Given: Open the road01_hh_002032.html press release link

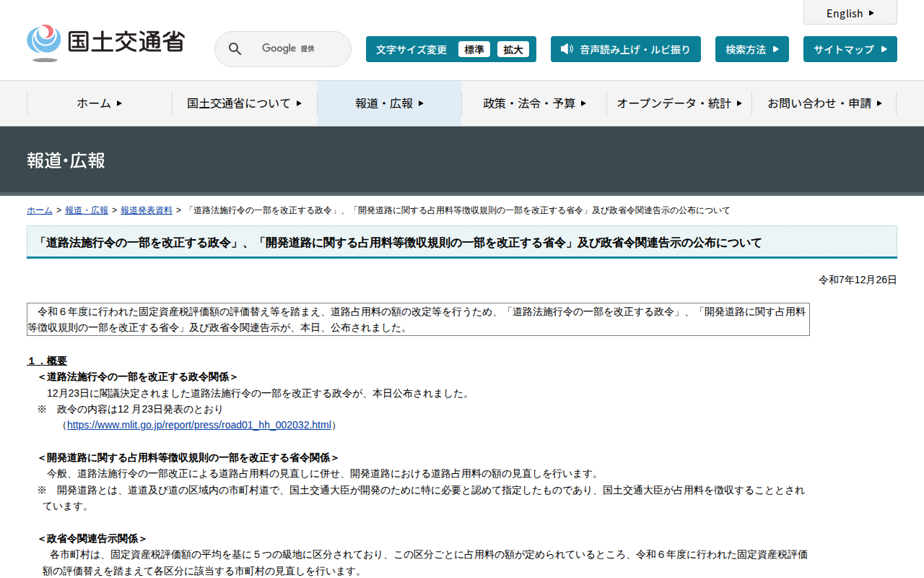Looking at the screenshot, I should tap(199, 425).
